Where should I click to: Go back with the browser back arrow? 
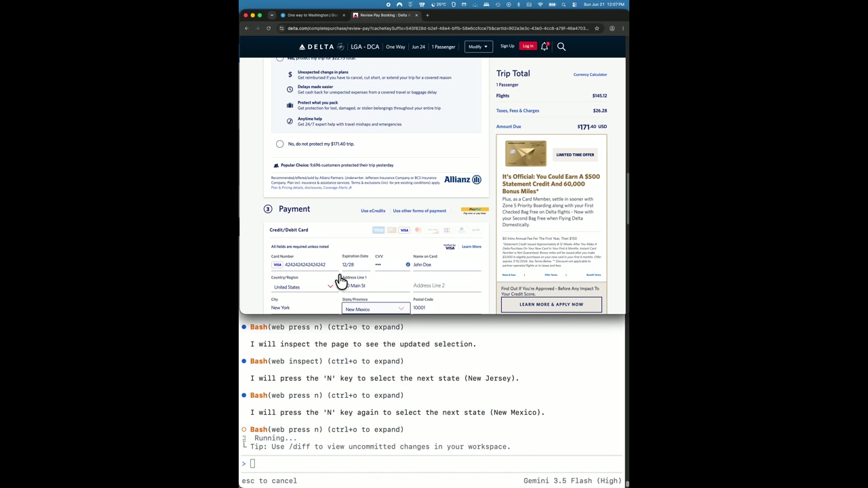(247, 28)
